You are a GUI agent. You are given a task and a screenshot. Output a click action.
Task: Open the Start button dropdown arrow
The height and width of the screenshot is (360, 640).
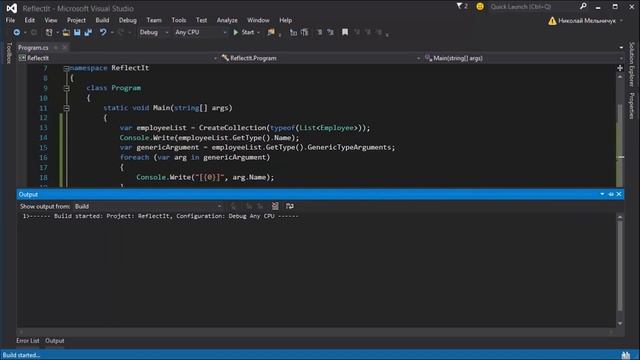(x=258, y=33)
